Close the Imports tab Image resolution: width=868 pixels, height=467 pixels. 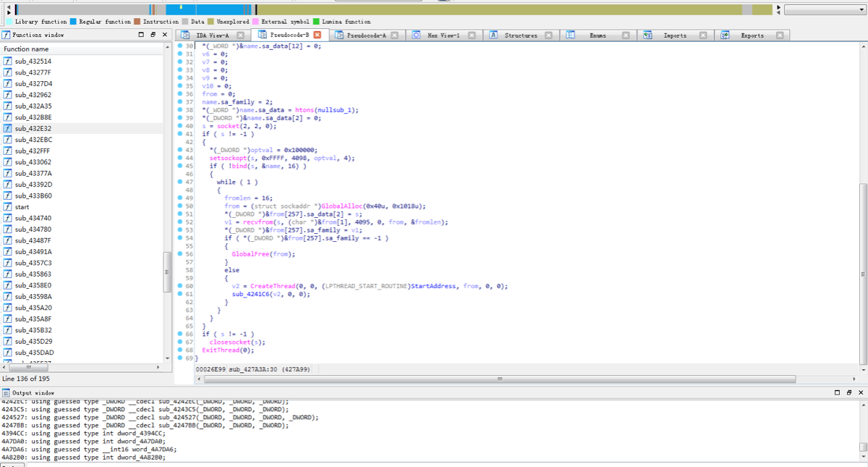703,35
